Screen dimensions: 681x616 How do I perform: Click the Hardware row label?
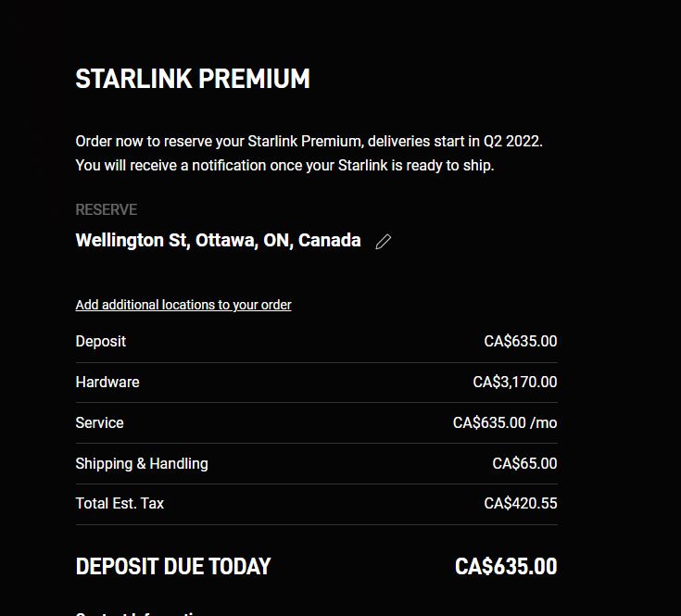coord(107,382)
